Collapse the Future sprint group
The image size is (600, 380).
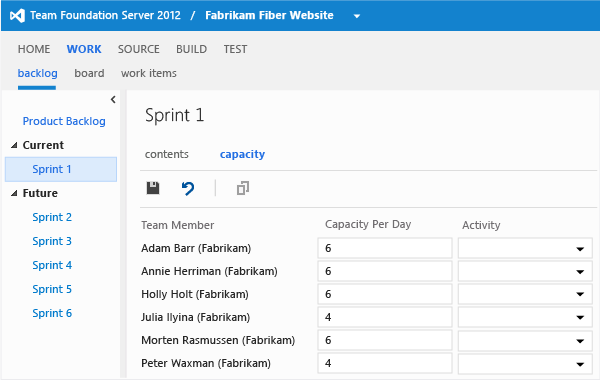14,193
